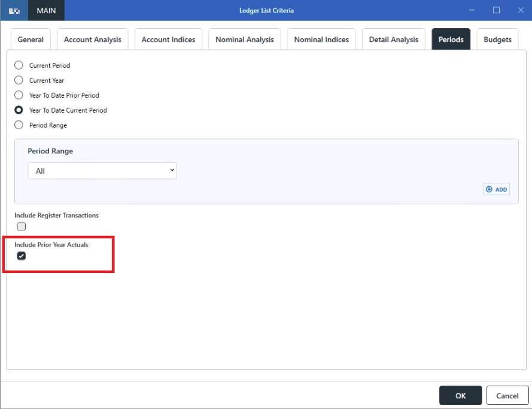Open the Detail Analysis tab
532x409 pixels.
pyautogui.click(x=394, y=40)
